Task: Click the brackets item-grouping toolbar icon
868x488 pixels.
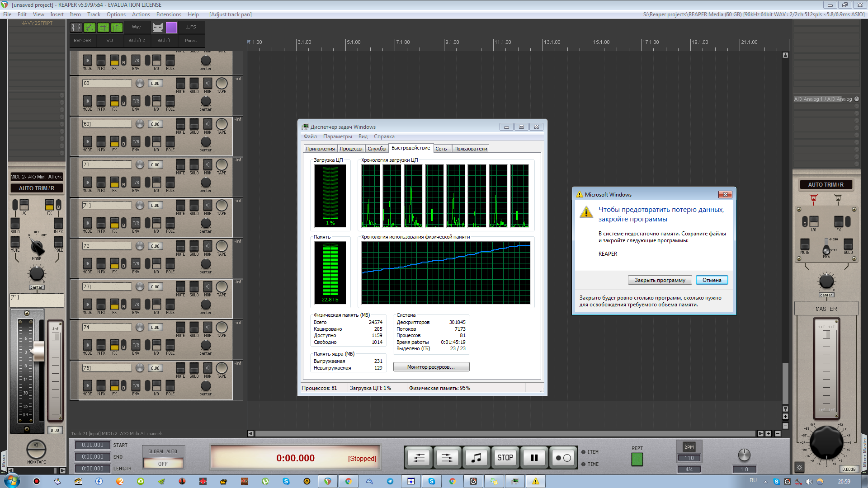Action: click(x=76, y=28)
